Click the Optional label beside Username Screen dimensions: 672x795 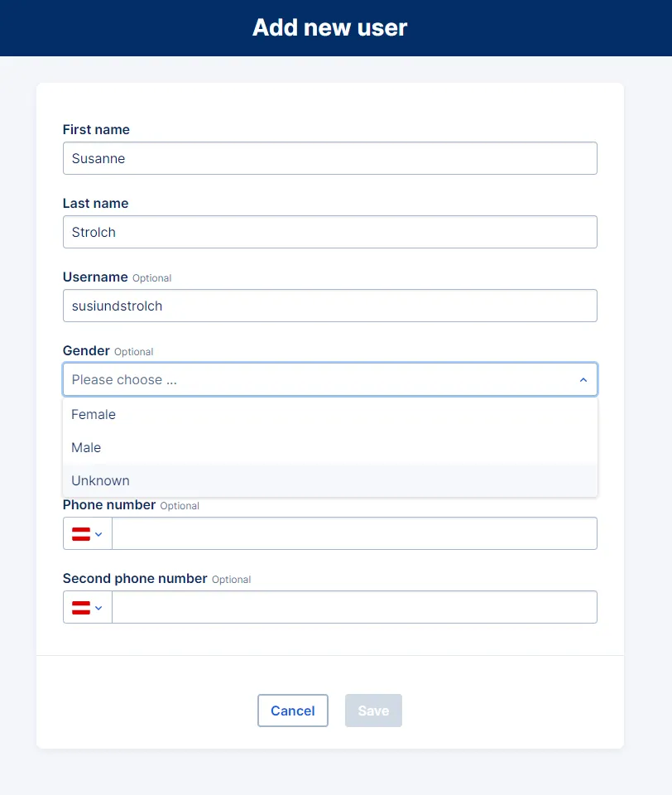pos(151,277)
